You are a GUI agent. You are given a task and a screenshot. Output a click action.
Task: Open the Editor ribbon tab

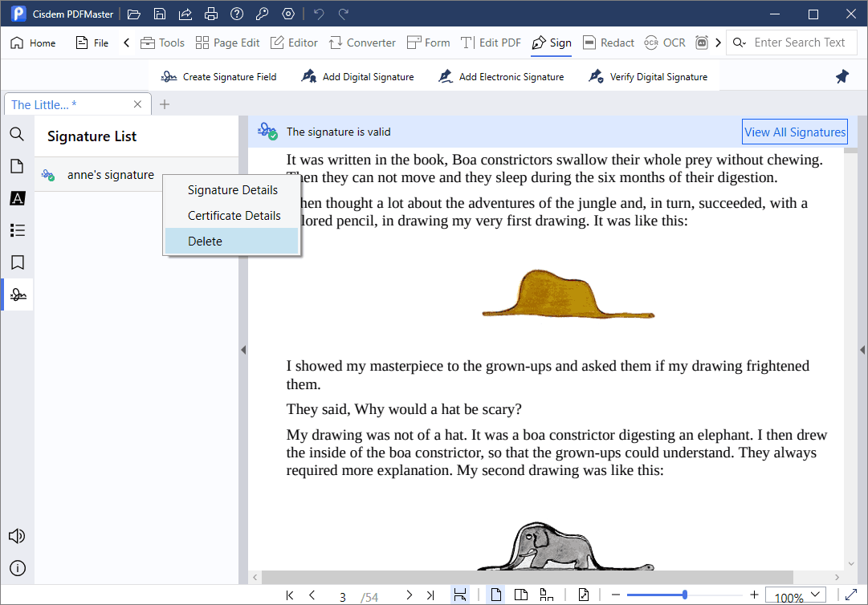(x=294, y=43)
